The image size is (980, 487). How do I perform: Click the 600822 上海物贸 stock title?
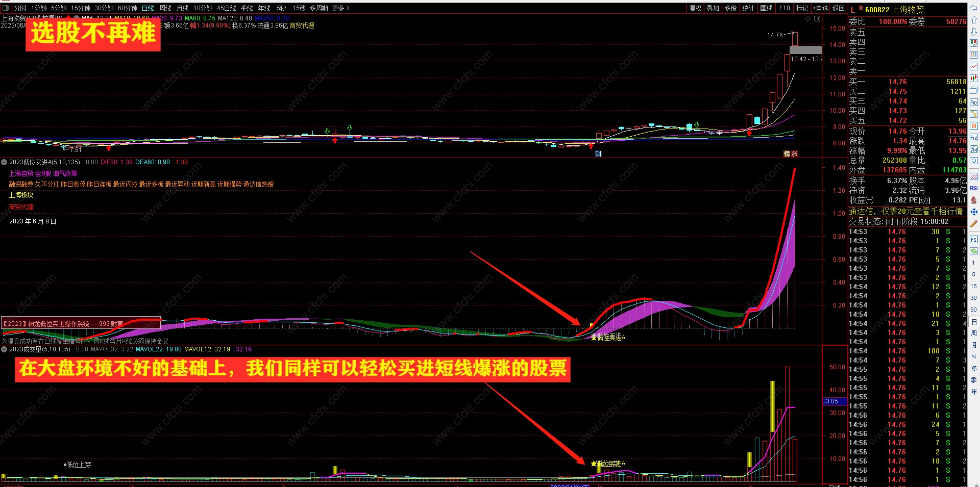894,10
